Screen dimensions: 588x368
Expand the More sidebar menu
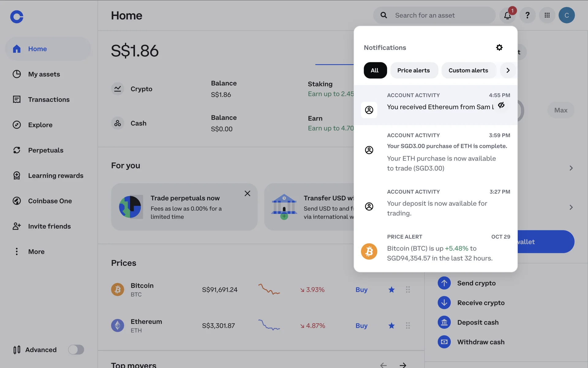[x=36, y=252]
